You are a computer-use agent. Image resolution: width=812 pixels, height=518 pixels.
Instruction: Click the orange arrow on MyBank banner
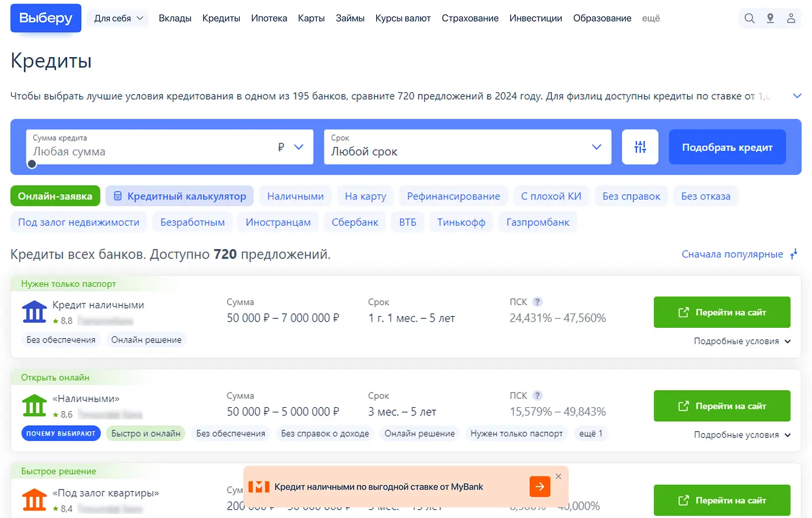tap(540, 487)
